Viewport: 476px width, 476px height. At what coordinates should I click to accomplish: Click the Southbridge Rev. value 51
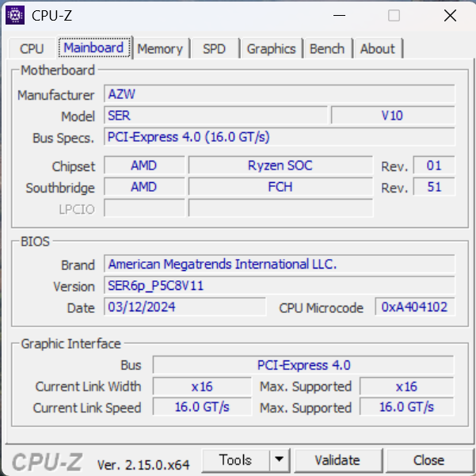click(434, 187)
